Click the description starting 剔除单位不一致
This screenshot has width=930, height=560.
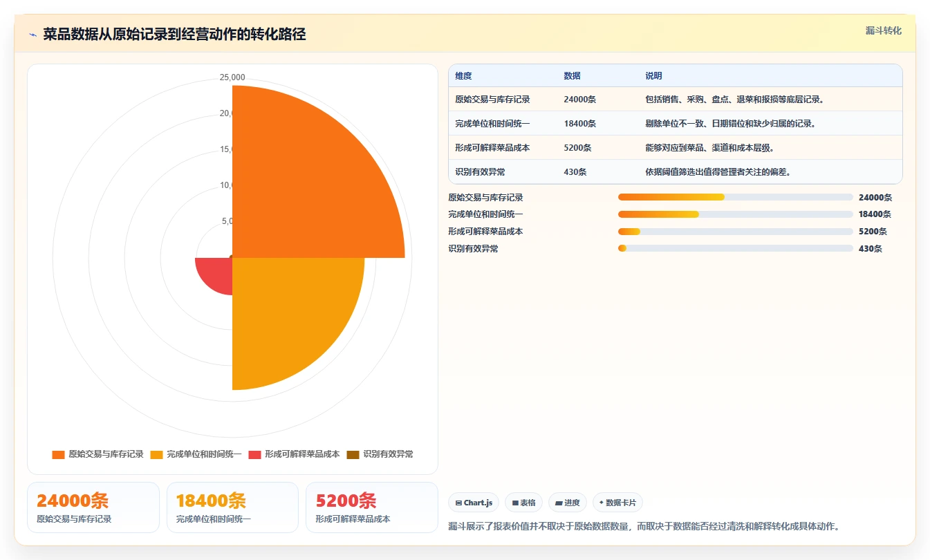[730, 124]
